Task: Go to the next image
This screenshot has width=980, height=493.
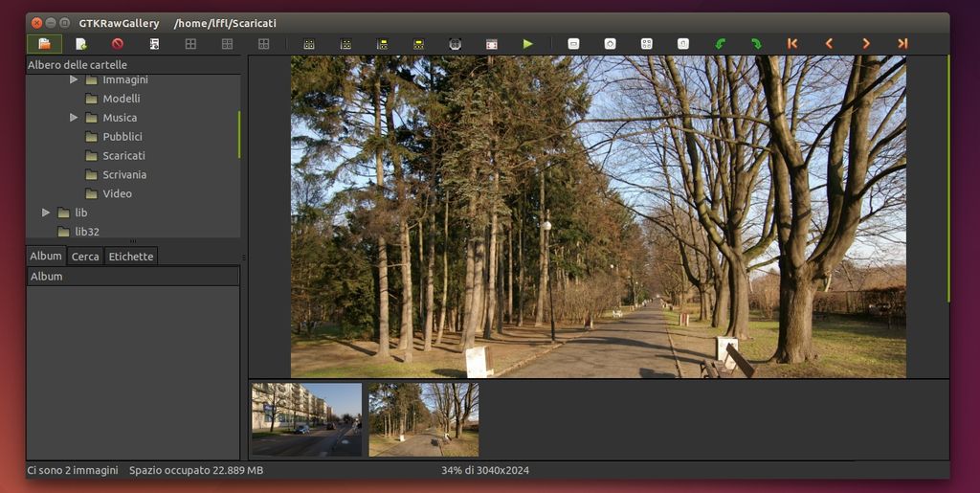Action: [865, 44]
